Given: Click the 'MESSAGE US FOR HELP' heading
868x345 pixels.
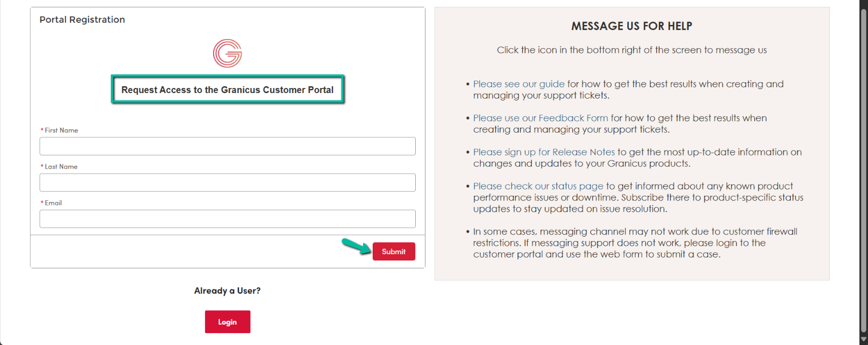Looking at the screenshot, I should point(632,26).
